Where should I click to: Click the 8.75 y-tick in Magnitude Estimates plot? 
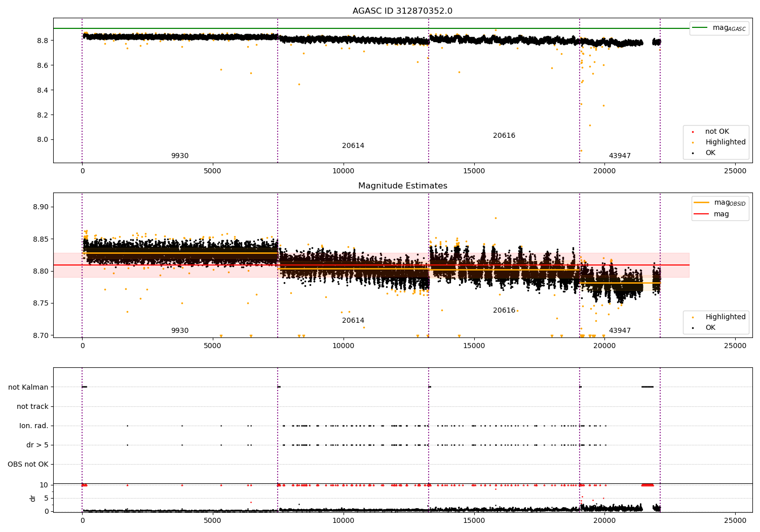(x=41, y=303)
